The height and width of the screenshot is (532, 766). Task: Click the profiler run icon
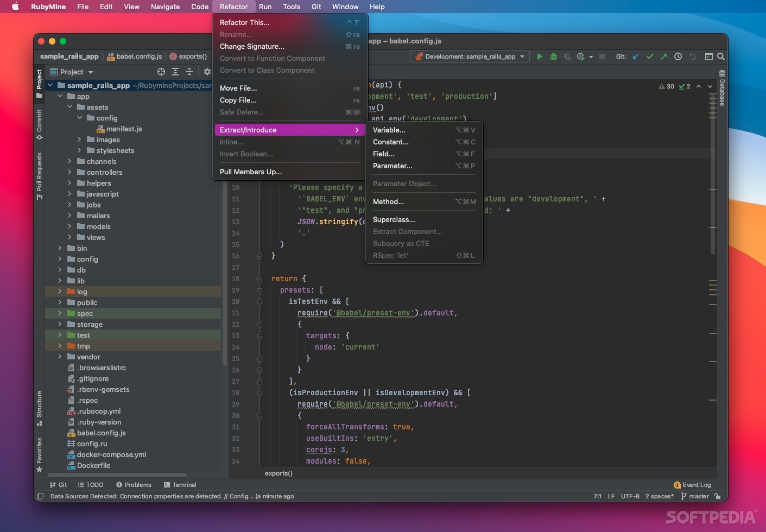pos(580,56)
